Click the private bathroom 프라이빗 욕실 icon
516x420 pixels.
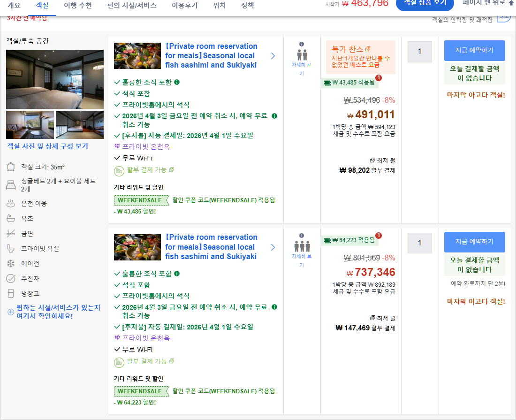[x=11, y=249]
